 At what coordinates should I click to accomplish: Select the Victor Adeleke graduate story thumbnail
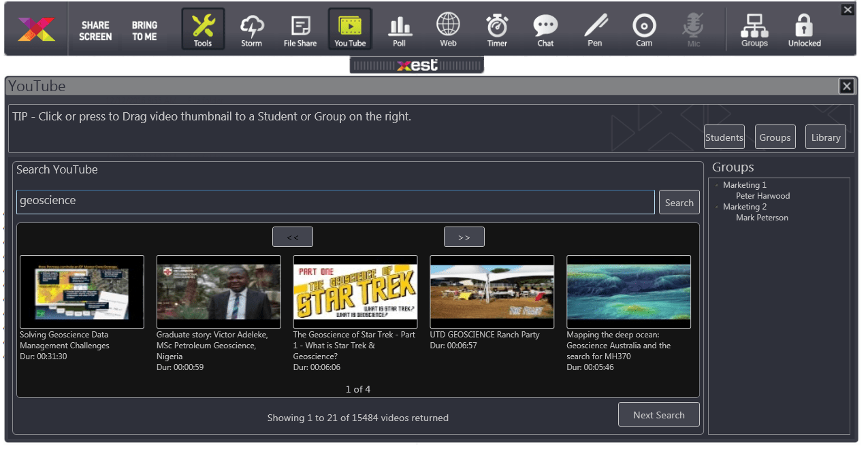coord(219,292)
